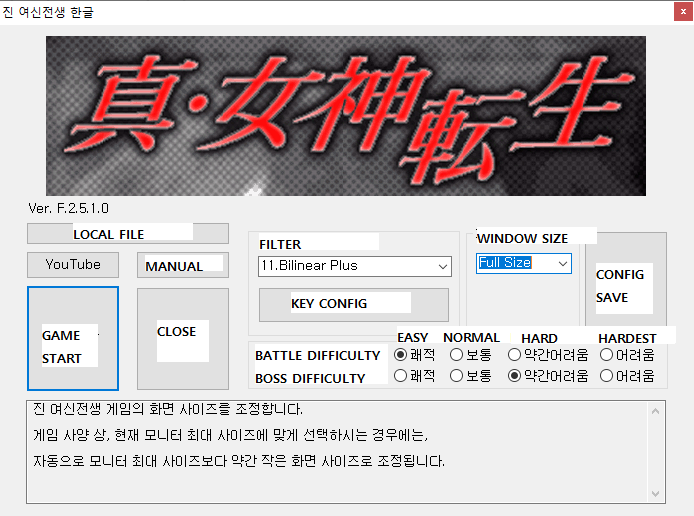Select HARD (약간어려움) for boss difficulty
Image resolution: width=694 pixels, height=516 pixels.
(x=548, y=376)
